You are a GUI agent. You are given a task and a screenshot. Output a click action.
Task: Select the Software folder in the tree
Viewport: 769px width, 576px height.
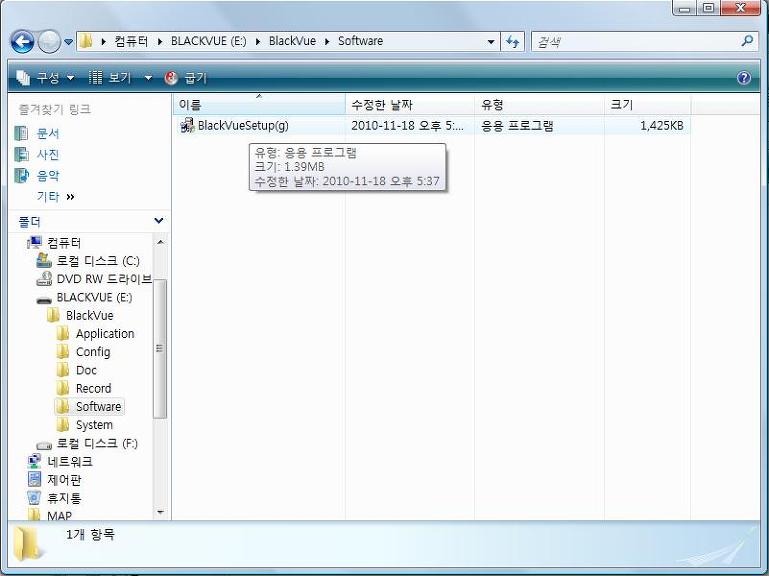point(99,406)
